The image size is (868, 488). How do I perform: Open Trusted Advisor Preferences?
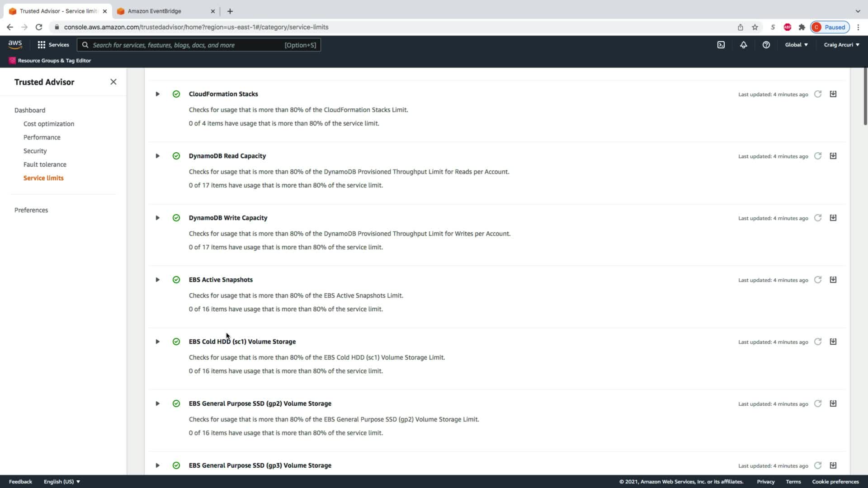coord(31,210)
